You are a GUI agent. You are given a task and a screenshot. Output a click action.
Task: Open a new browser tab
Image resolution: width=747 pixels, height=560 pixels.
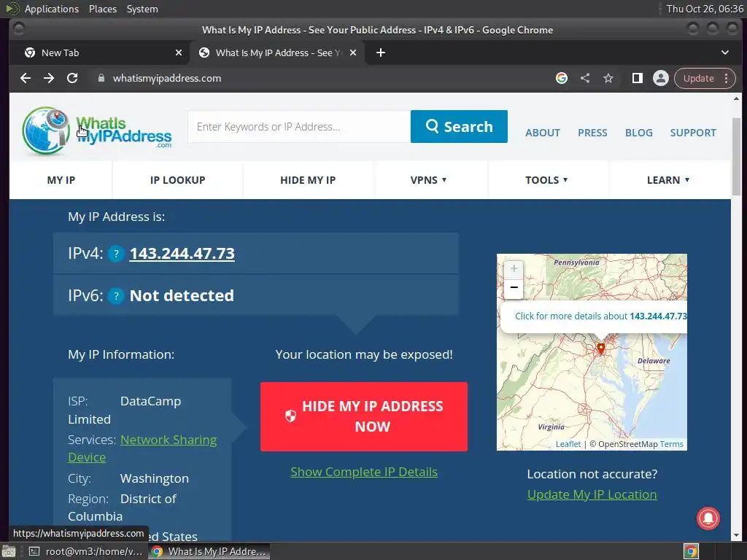(381, 52)
